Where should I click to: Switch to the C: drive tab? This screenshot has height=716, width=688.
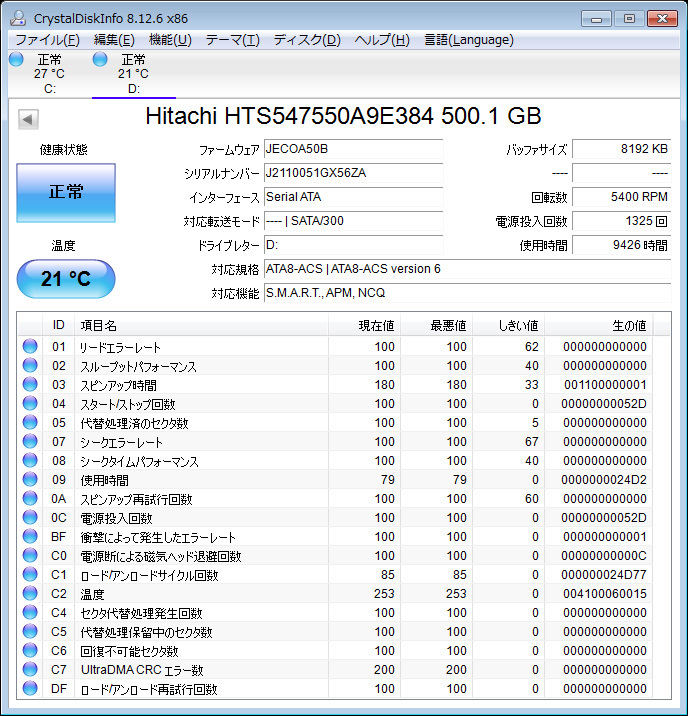coord(49,73)
